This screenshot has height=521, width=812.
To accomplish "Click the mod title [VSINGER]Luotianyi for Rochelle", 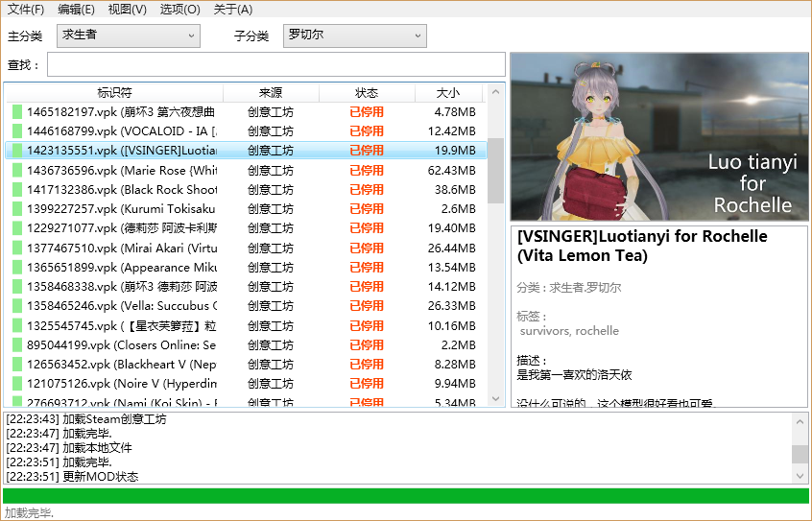I will coord(642,246).
